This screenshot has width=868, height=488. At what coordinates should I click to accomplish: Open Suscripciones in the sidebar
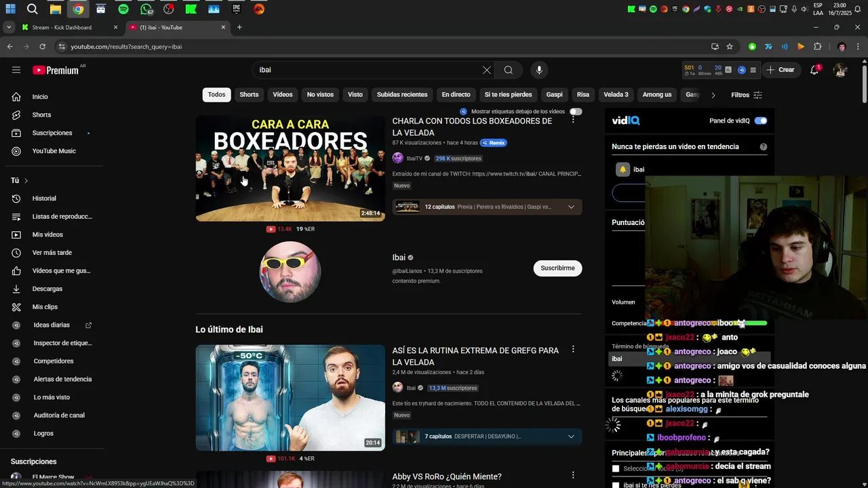[x=52, y=133]
